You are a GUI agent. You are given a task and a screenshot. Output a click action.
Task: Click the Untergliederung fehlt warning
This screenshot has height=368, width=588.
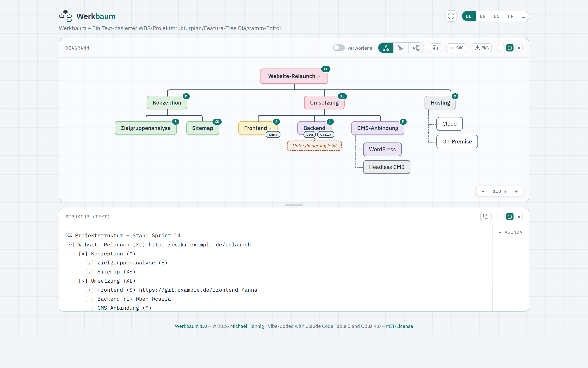point(314,146)
